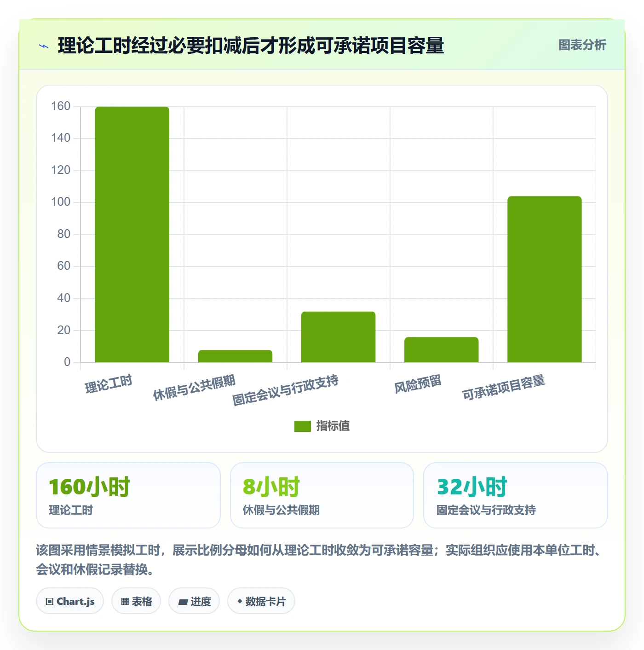
Task: Click the 指标值 legend text
Action: [x=333, y=426]
